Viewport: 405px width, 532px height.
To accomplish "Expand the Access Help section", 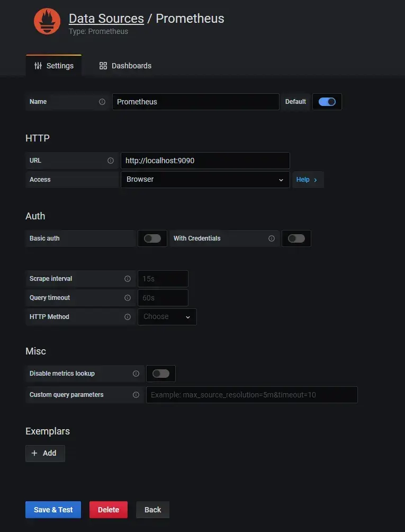I will coord(307,180).
